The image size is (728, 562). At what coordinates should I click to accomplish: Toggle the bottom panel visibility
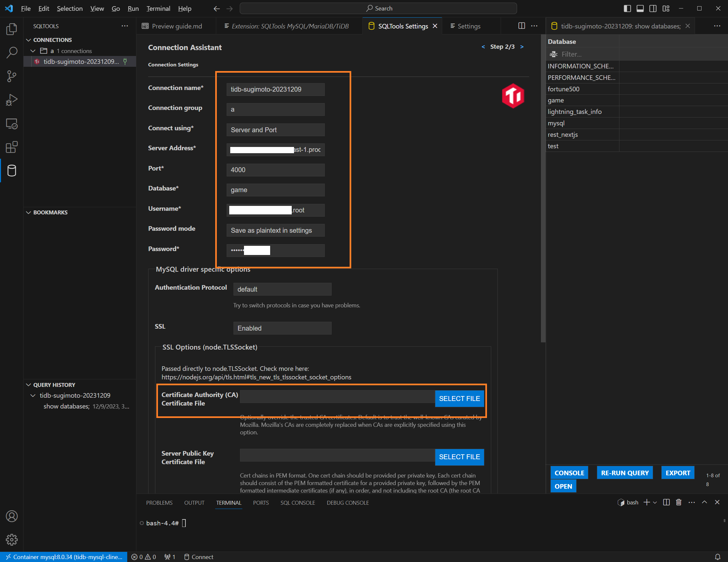(x=640, y=8)
